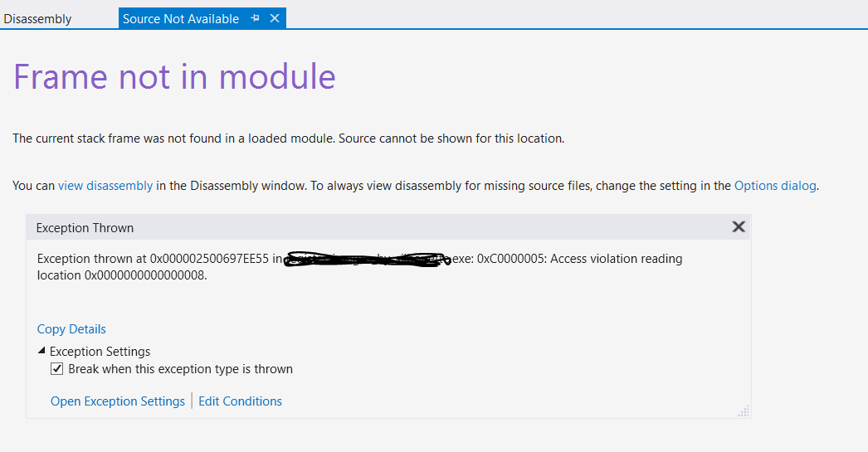This screenshot has height=452, width=868.
Task: Dismiss the Exception Thrown popup
Action: point(739,227)
